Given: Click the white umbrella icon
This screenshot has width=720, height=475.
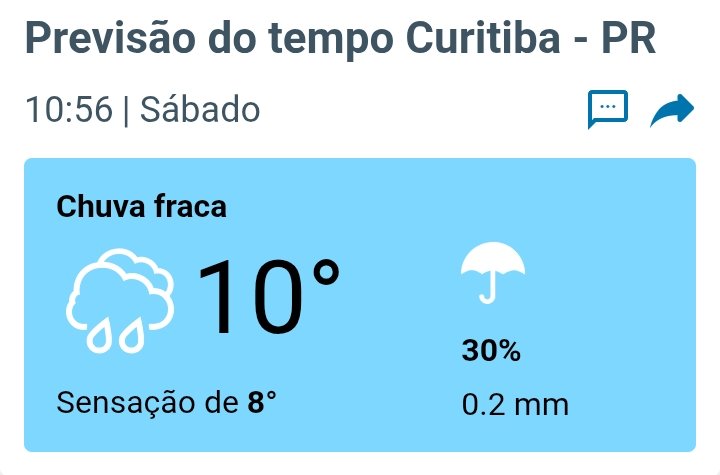Looking at the screenshot, I should [x=492, y=272].
